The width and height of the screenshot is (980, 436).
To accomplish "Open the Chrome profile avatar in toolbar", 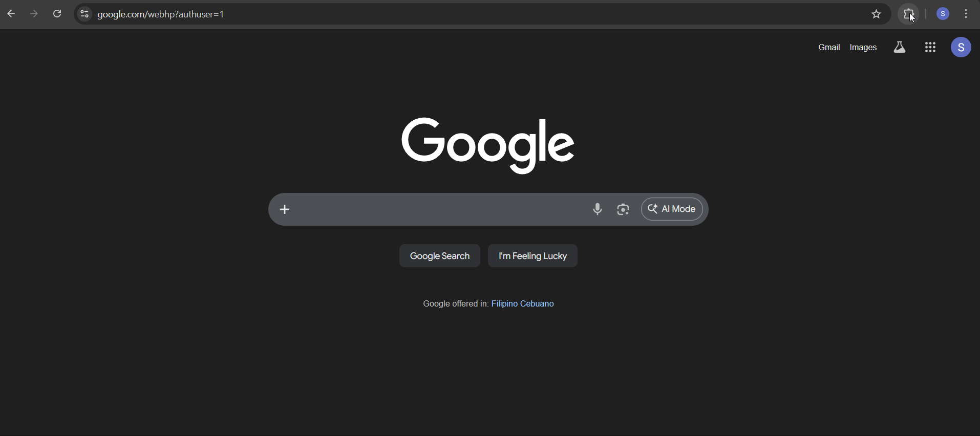I will click(x=943, y=14).
